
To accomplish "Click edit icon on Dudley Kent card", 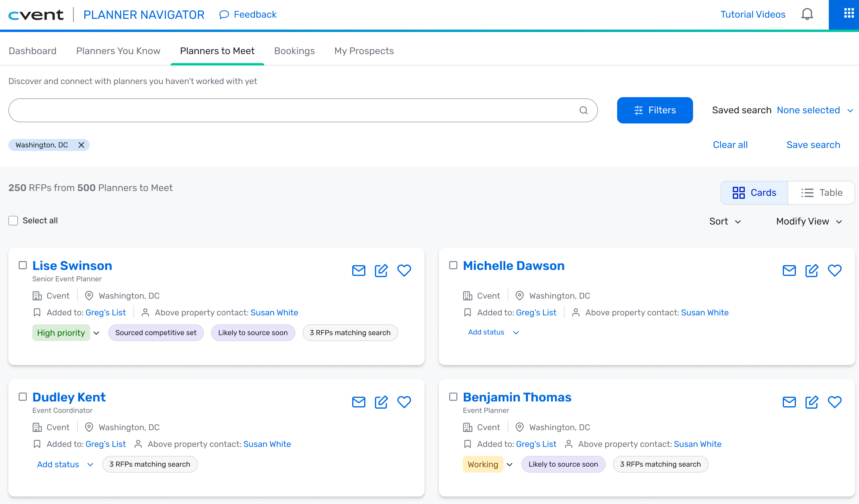I will [381, 402].
